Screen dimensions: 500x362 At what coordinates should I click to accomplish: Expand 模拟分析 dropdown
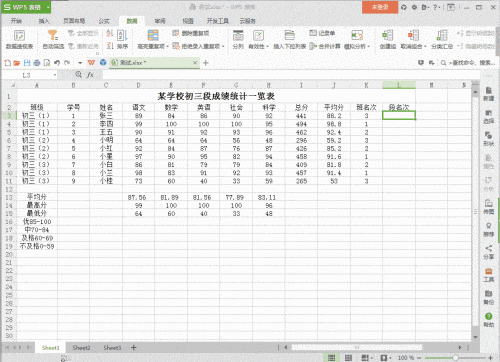pyautogui.click(x=369, y=46)
